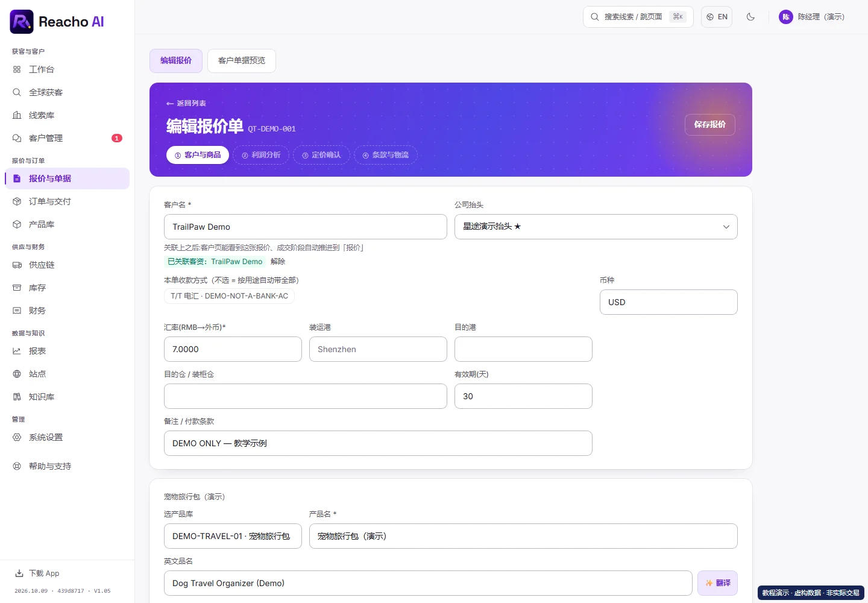Select the 条款与物流 step
The height and width of the screenshot is (603, 868).
(386, 155)
